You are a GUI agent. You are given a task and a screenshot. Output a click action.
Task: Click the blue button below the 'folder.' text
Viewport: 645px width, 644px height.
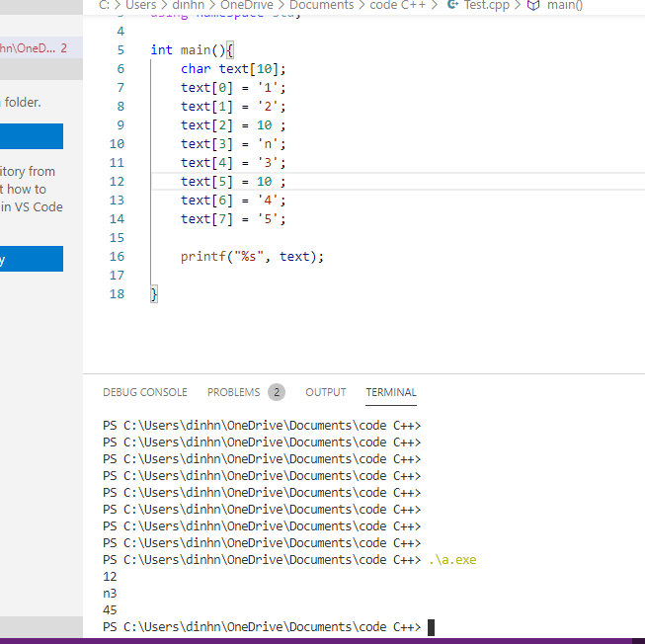[32, 136]
